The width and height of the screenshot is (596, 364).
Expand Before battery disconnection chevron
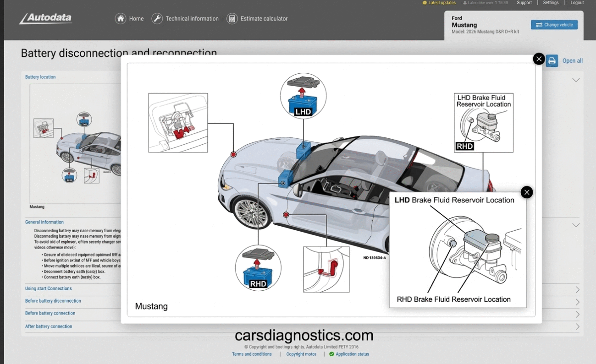[x=577, y=302]
